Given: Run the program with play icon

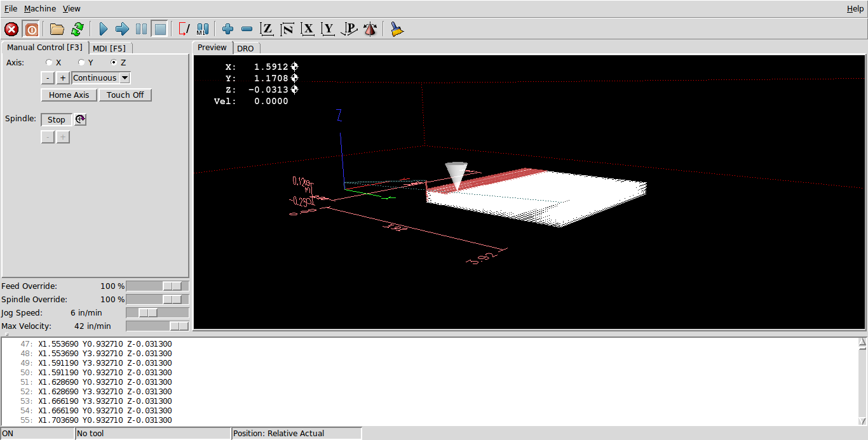Looking at the screenshot, I should coord(104,29).
